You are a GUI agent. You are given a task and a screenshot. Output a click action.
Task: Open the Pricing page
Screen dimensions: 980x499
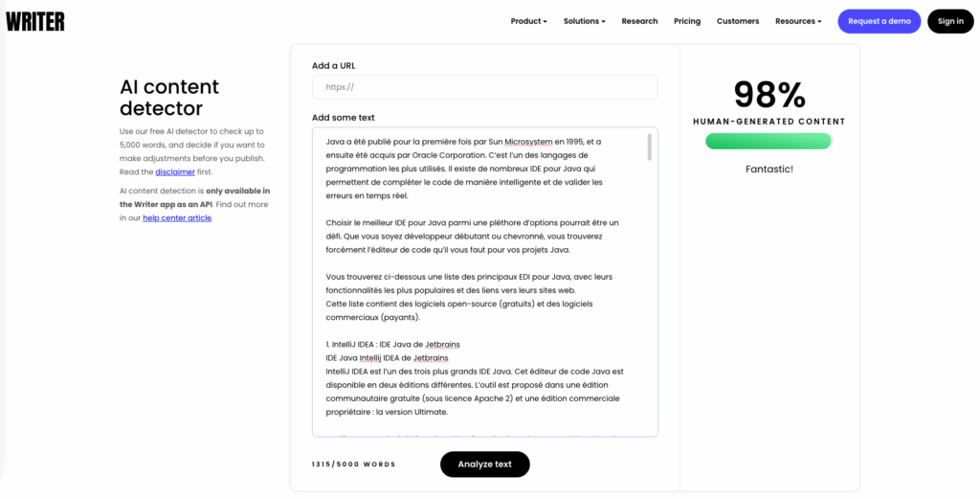click(687, 21)
